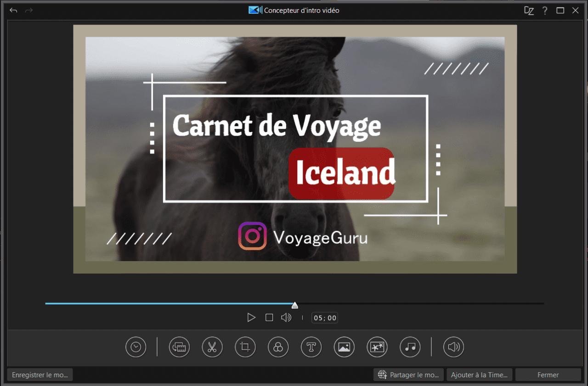Stop the preview playback
The image size is (588, 386).
click(x=269, y=318)
